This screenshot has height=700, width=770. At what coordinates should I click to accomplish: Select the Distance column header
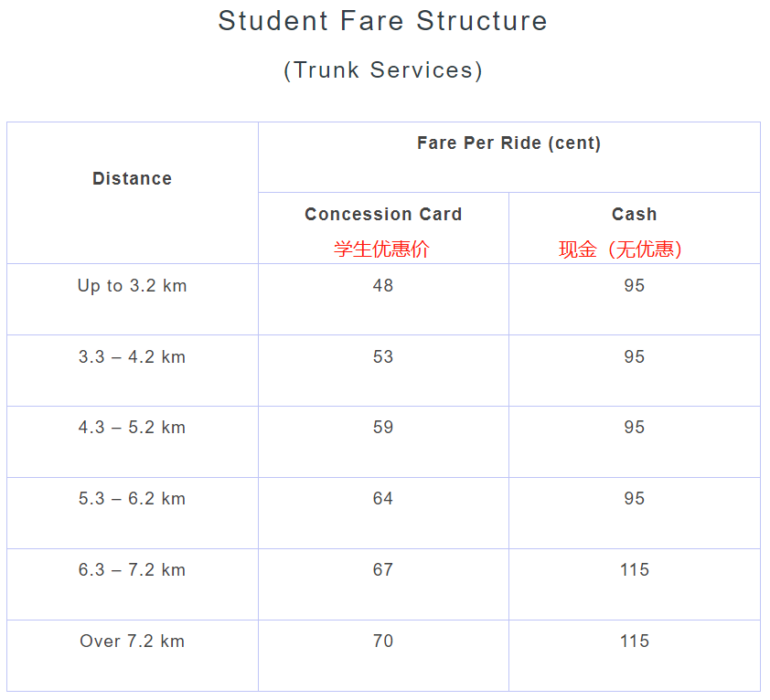tap(132, 179)
